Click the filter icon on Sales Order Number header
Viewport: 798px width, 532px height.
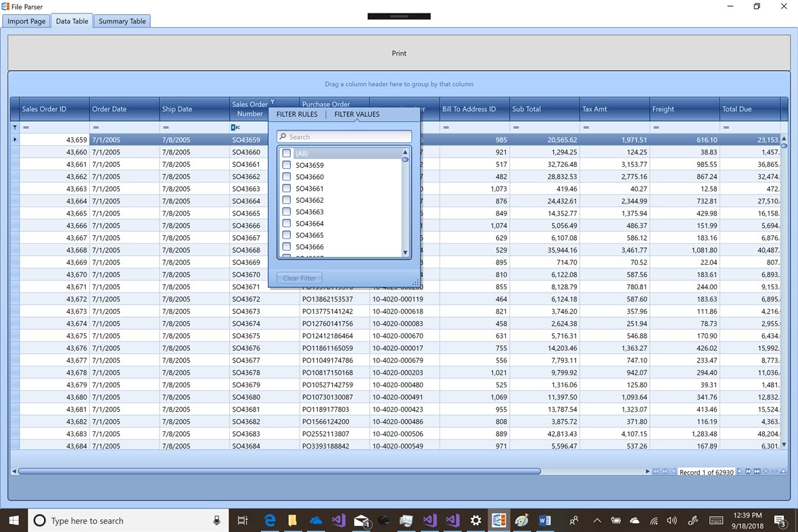pos(273,102)
